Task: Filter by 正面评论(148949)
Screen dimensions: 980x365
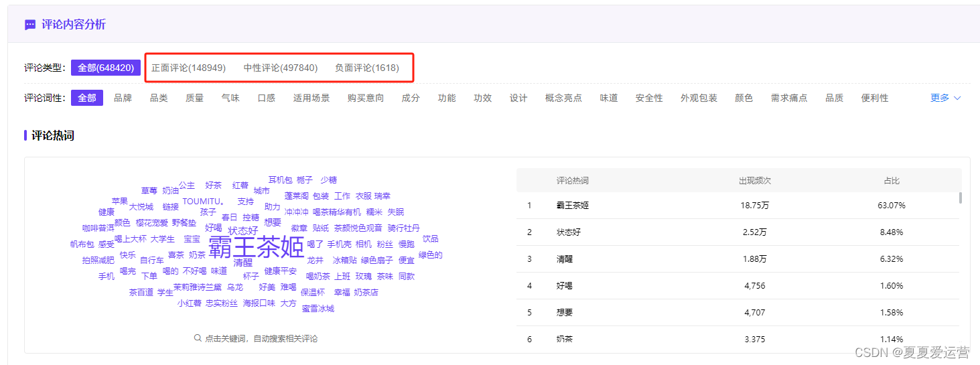Action: click(x=189, y=68)
